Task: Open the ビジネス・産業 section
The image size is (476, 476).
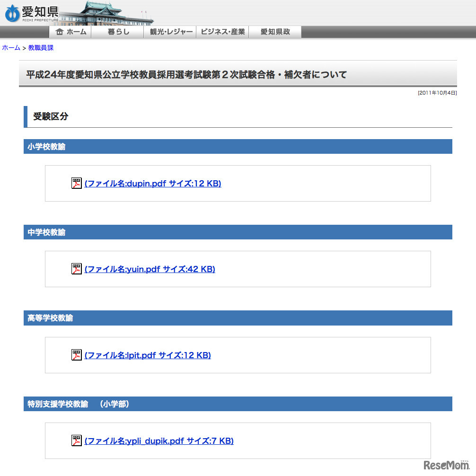Action: pos(222,32)
